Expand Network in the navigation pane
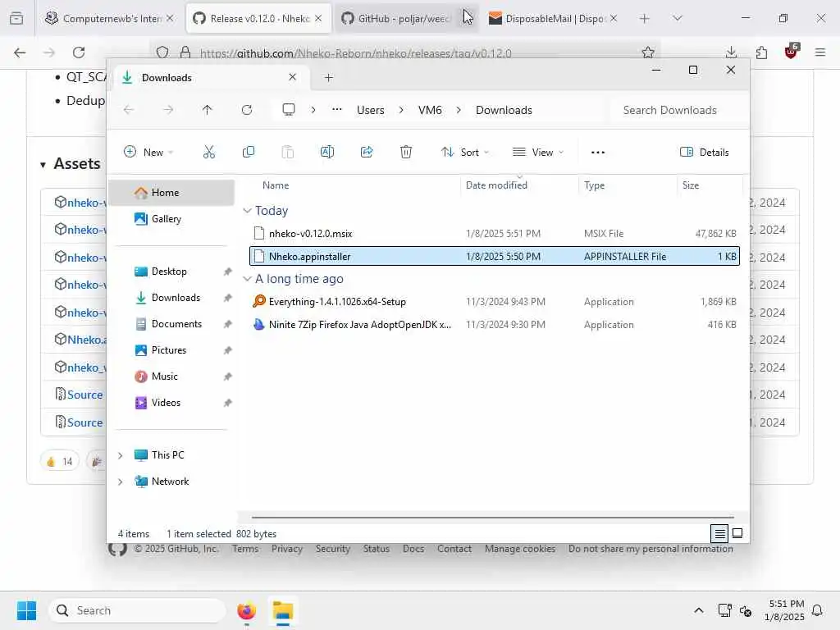 tap(121, 481)
